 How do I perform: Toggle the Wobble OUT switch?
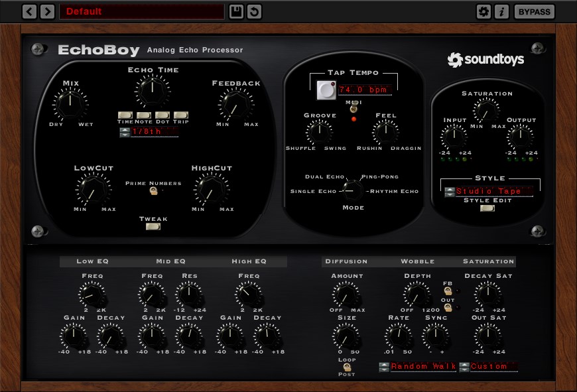point(448,307)
